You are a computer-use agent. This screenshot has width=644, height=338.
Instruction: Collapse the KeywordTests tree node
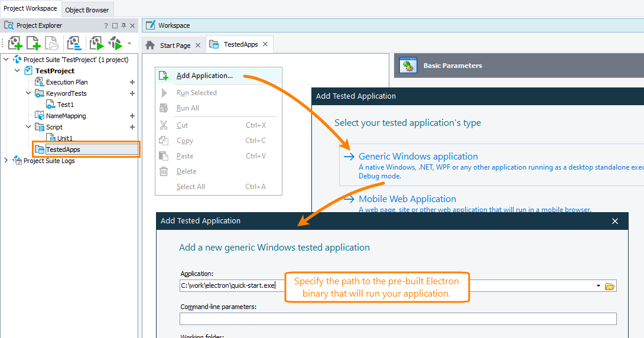coord(28,93)
